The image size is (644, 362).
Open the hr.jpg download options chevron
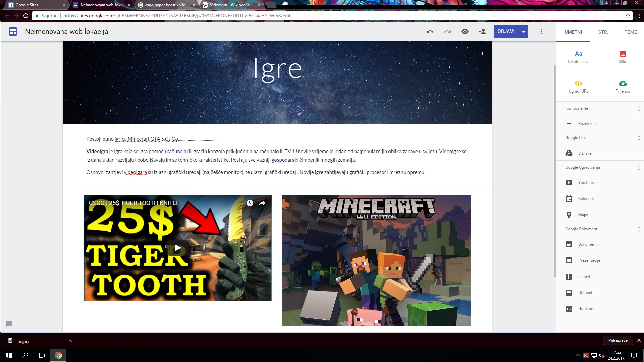[x=70, y=341]
